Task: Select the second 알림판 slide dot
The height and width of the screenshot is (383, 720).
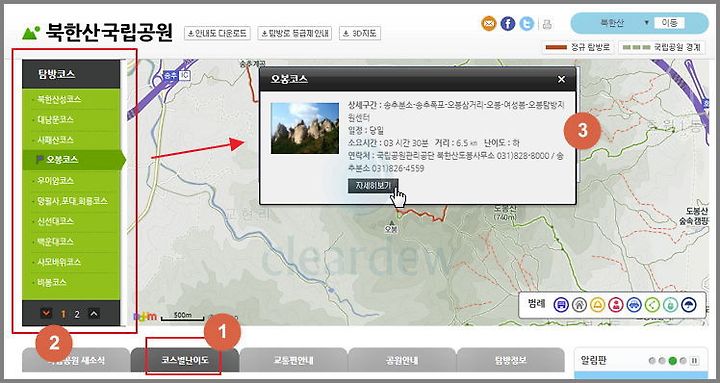Action: point(662,361)
